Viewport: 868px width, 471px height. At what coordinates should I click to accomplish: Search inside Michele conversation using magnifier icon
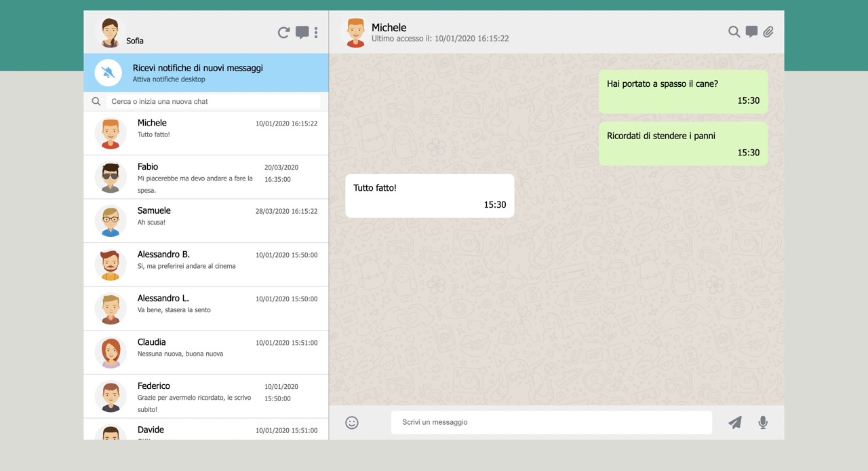point(734,32)
